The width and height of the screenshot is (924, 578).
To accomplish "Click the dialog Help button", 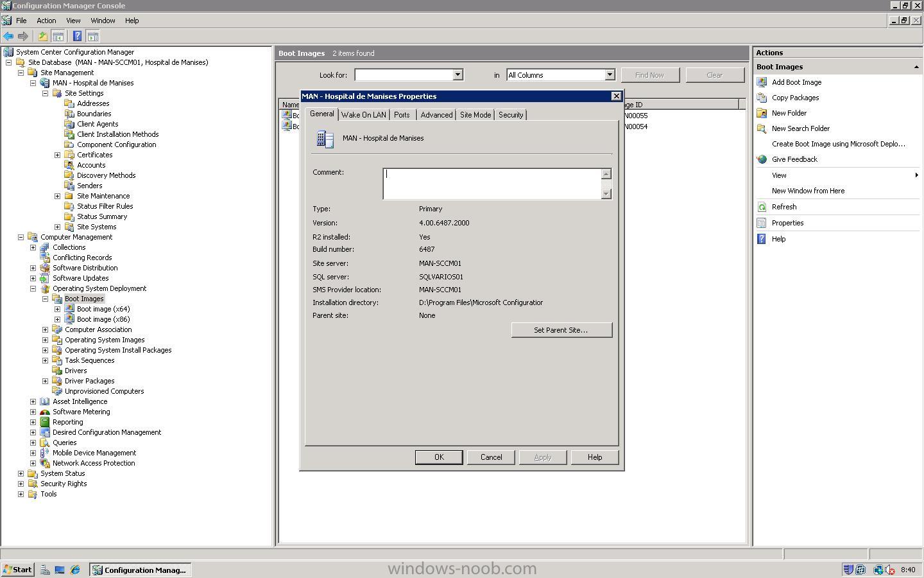I will [x=595, y=457].
